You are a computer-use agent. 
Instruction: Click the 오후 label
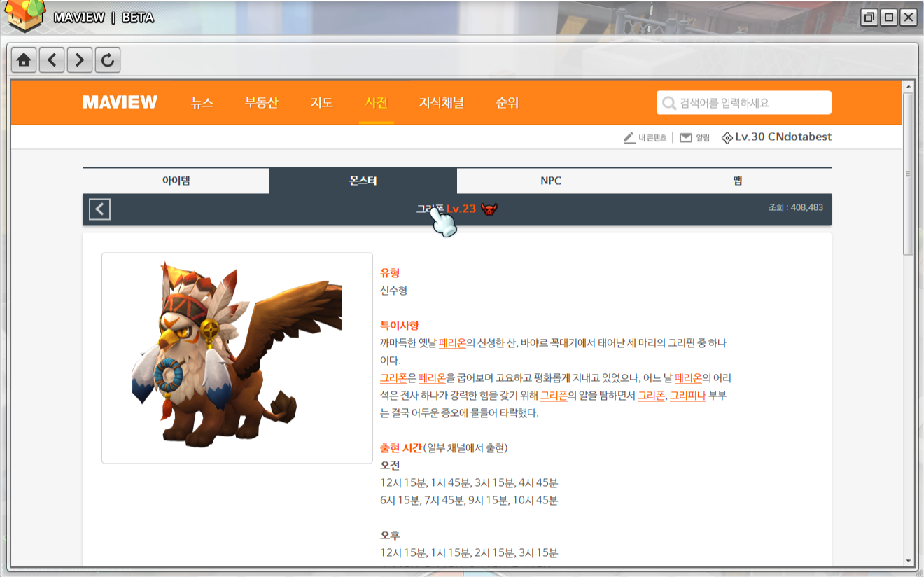pos(390,536)
